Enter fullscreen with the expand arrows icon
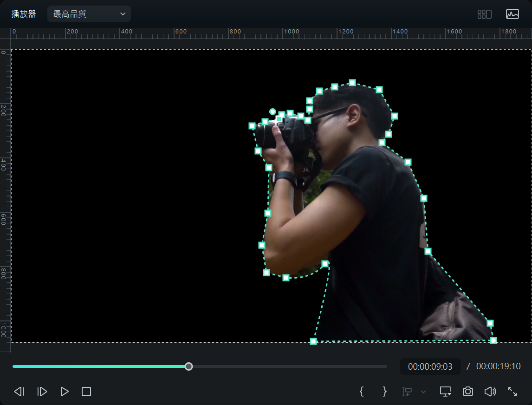Viewport: 532px width, 405px height. pos(513,392)
